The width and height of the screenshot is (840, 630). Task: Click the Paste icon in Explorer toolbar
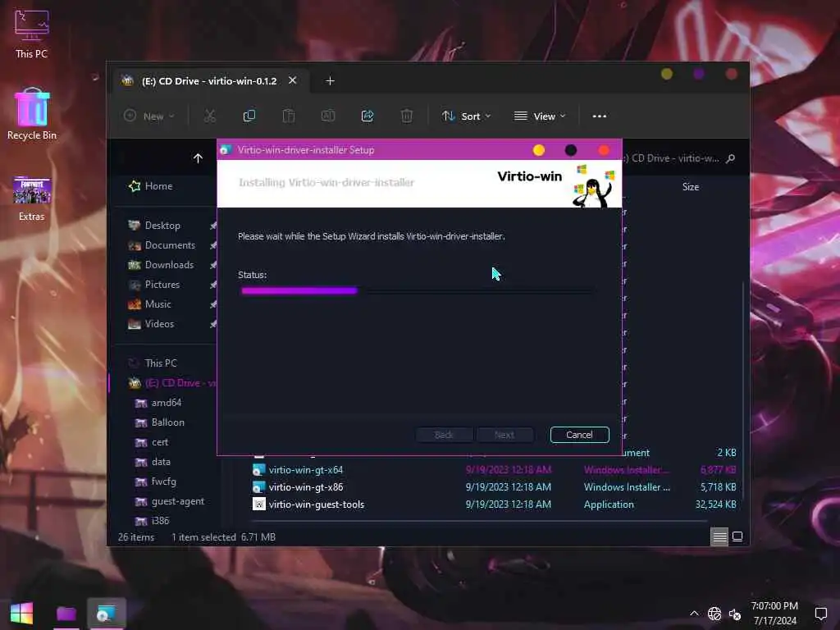pyautogui.click(x=289, y=116)
